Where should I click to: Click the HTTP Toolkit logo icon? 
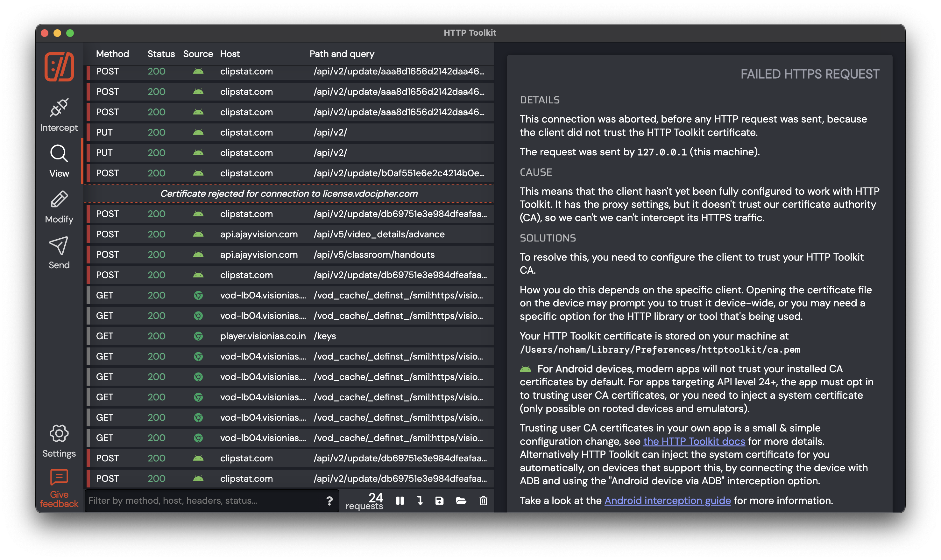(59, 67)
